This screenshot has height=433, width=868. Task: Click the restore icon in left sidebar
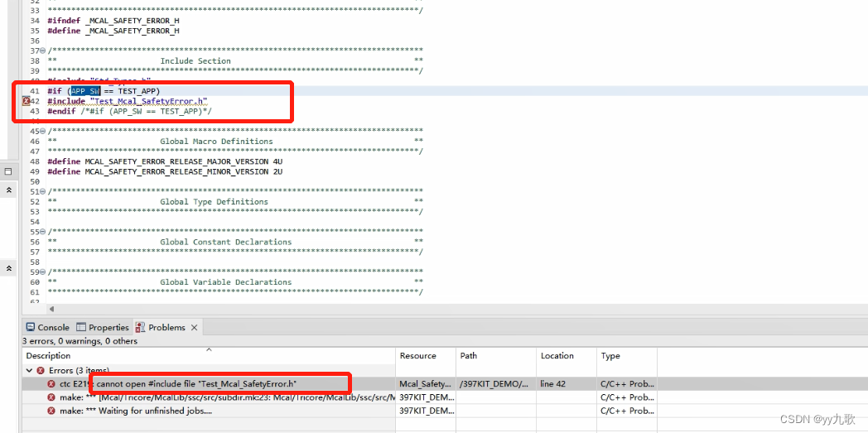tap(8, 171)
